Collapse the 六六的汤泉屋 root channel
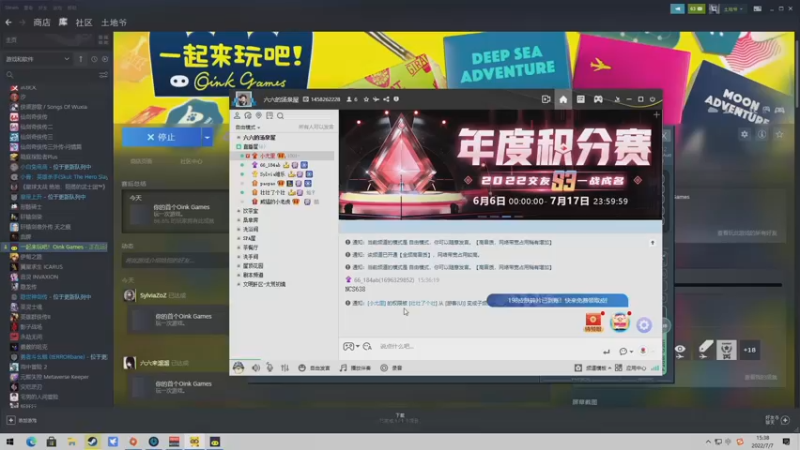This screenshot has width=800, height=450. [238, 138]
